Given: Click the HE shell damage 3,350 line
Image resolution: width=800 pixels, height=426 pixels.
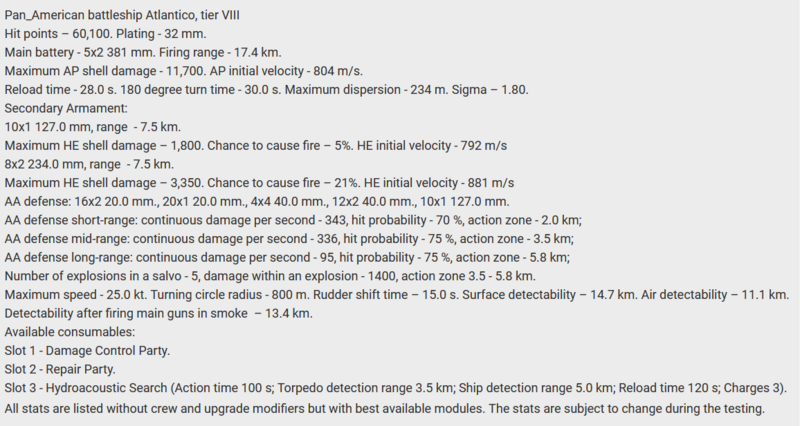Looking at the screenshot, I should (x=259, y=183).
